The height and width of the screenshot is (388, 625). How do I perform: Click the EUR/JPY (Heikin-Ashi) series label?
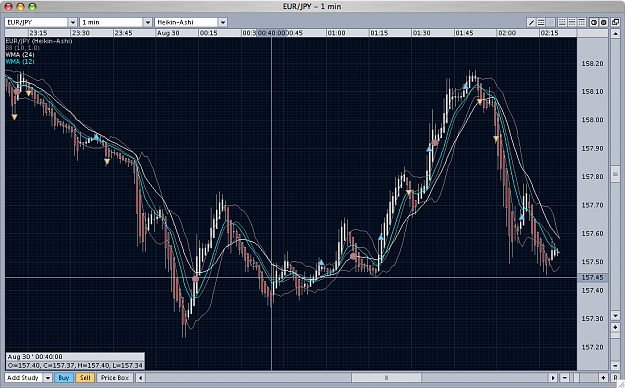pyautogui.click(x=39, y=41)
